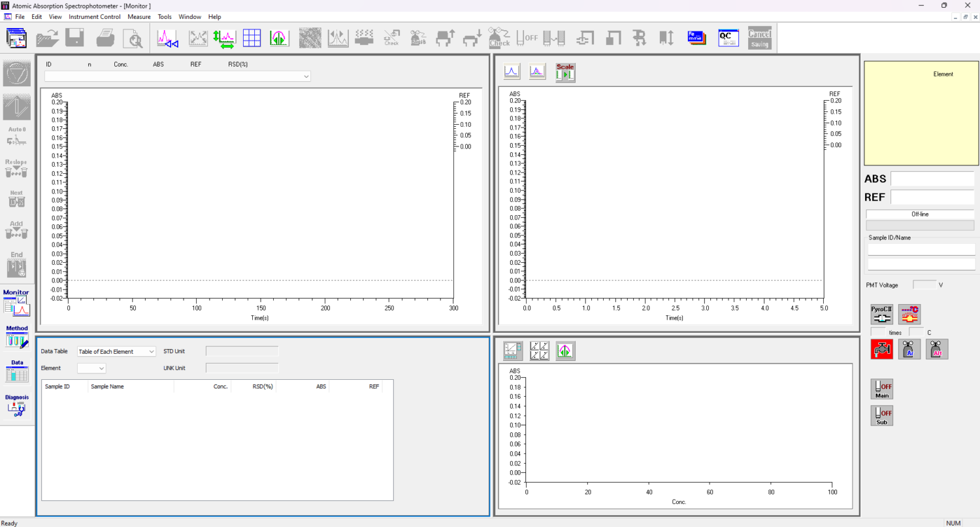Click the pink peak icon above calibration graph
The height and width of the screenshot is (527, 980).
tap(566, 351)
